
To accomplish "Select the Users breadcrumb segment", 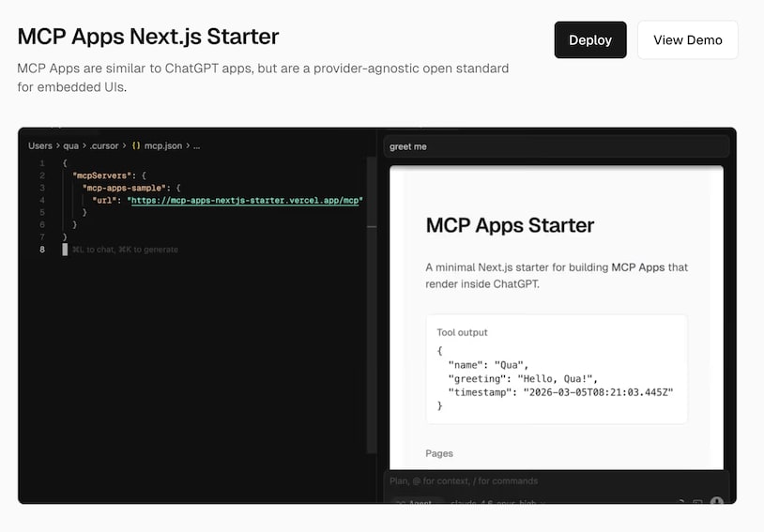I will coord(40,145).
